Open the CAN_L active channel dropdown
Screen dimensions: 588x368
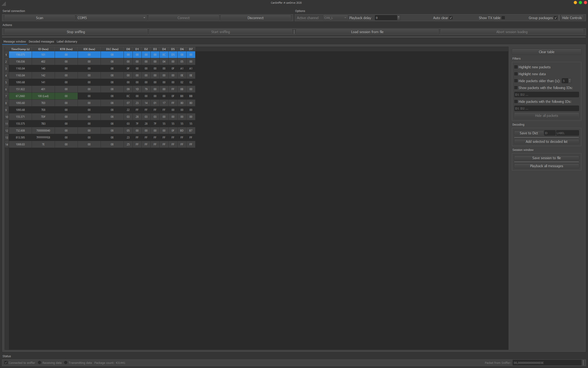pos(335,18)
